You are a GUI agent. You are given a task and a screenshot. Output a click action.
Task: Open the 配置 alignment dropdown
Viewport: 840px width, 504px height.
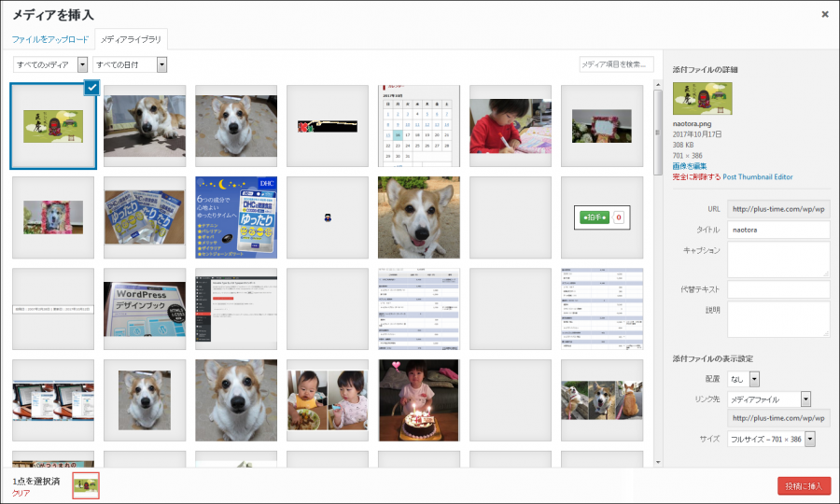pyautogui.click(x=744, y=379)
